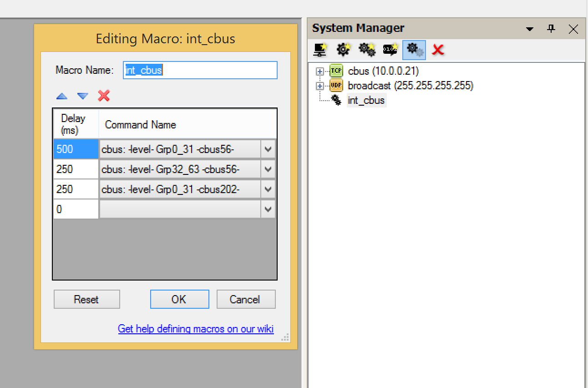Image resolution: width=588 pixels, height=388 pixels.
Task: Delete selected item with the red X
Action: (x=437, y=50)
